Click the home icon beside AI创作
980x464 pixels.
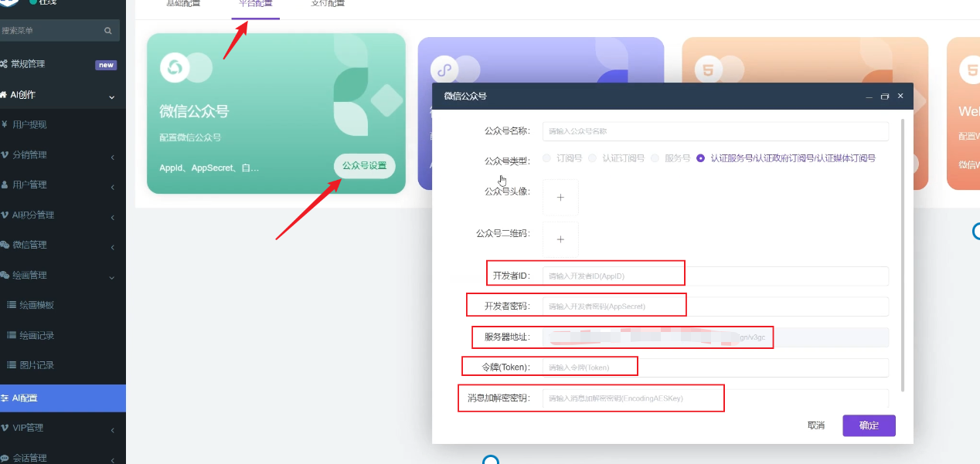(4, 94)
